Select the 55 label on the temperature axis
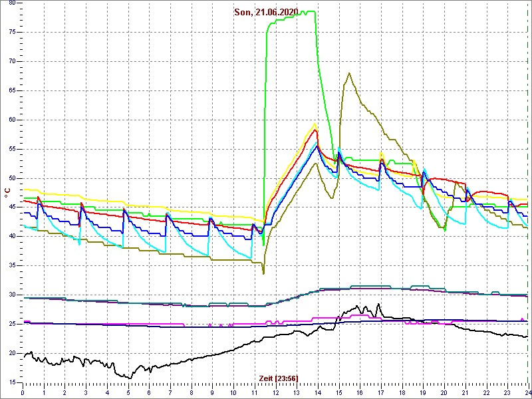The height and width of the screenshot is (399, 532). (13, 149)
